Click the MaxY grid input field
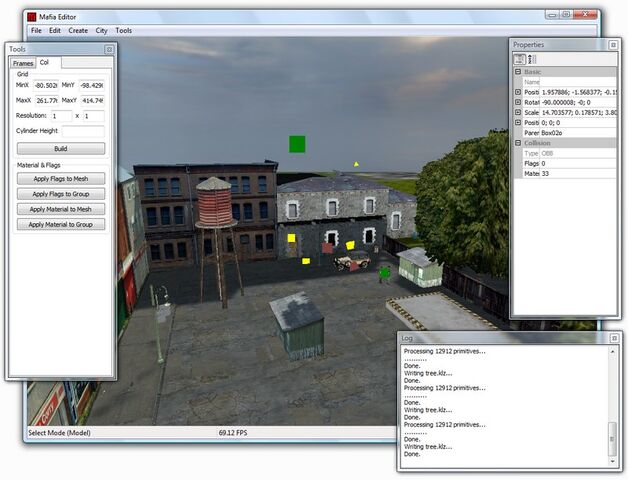628x480 pixels. (92, 101)
